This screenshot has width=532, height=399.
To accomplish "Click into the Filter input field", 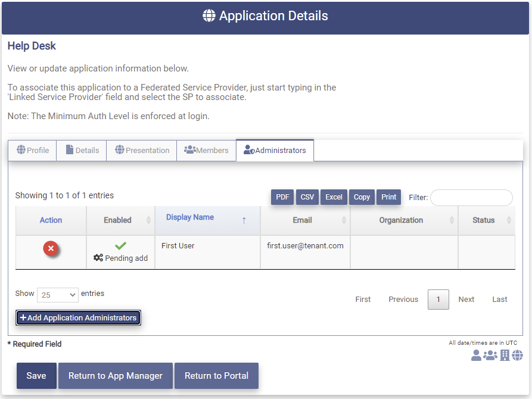I will point(471,198).
